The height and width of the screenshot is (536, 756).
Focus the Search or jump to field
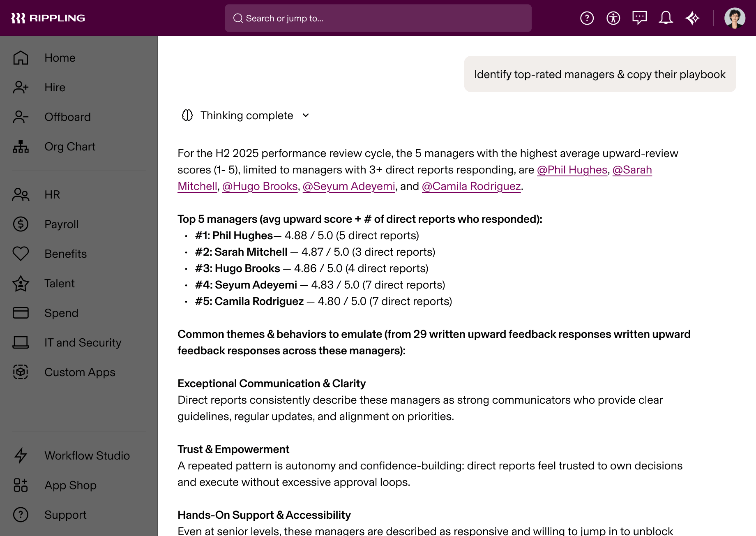pos(378,18)
